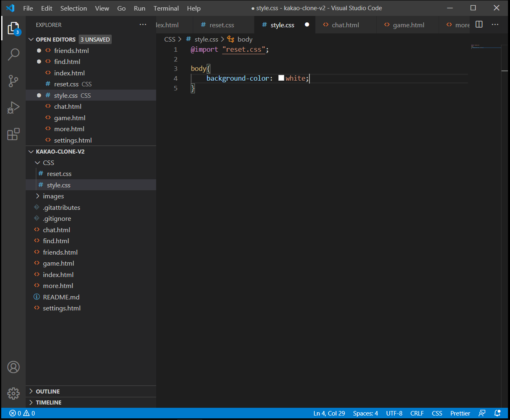Click Spaces: 4 indentation setting

coord(366,413)
